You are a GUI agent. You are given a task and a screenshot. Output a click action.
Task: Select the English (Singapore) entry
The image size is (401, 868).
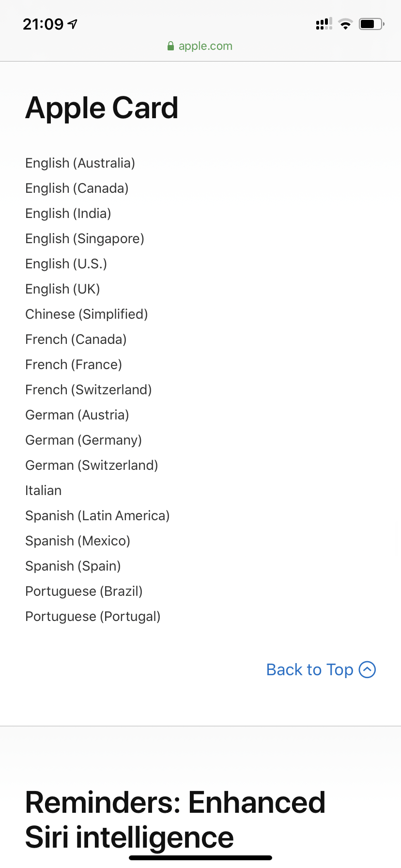click(x=85, y=238)
